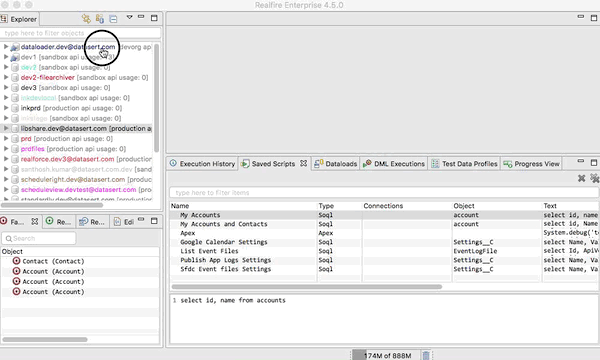
Task: Click the Execution History tab icon
Action: click(173, 163)
